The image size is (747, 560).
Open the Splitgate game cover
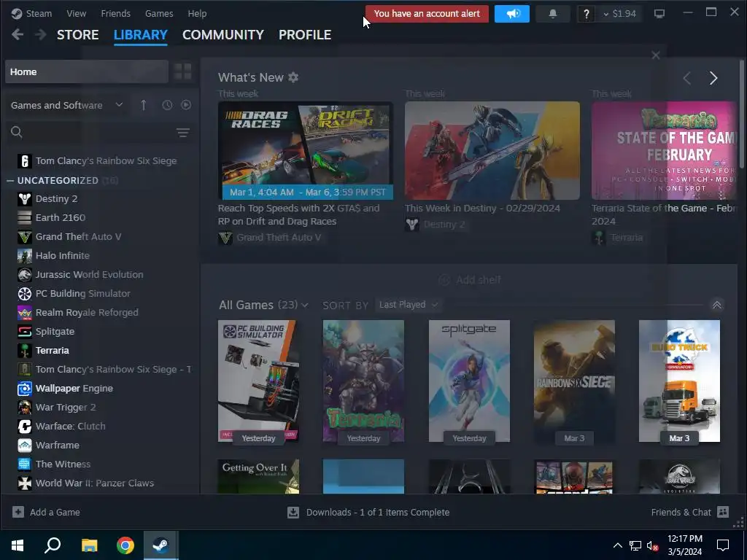[x=469, y=381]
